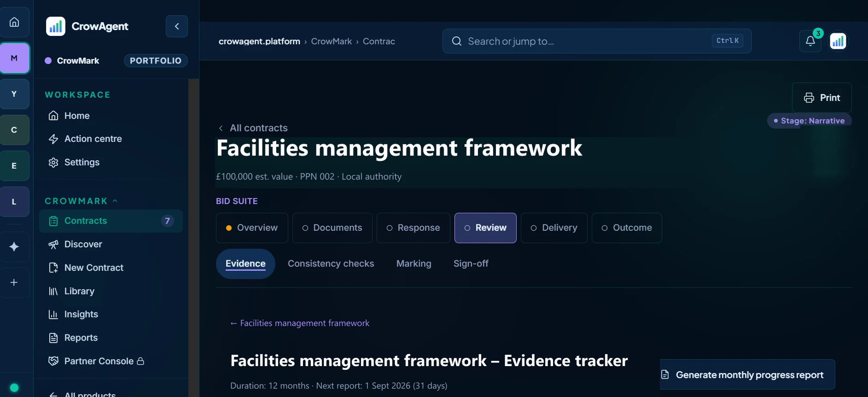Open the Library page
The height and width of the screenshot is (397, 868).
tap(111, 291)
